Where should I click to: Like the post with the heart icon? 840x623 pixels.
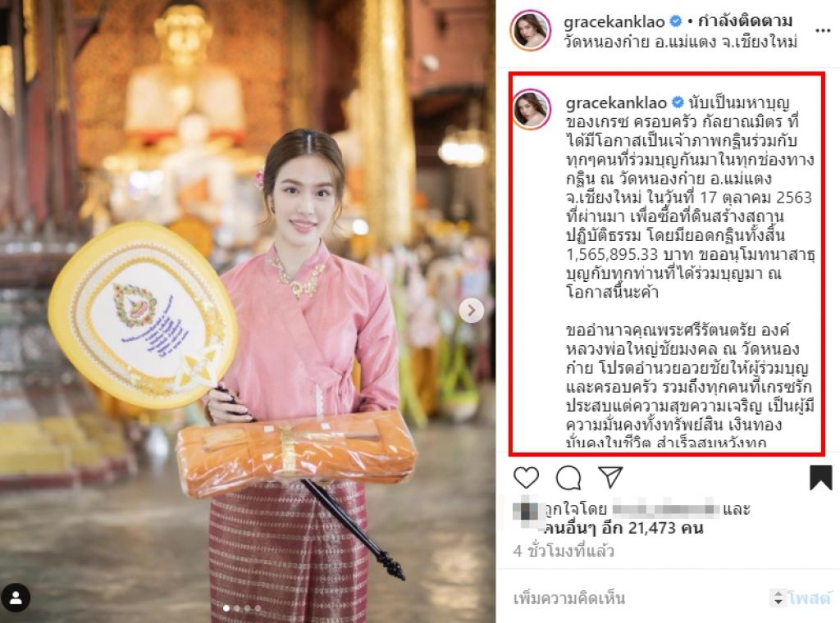tap(526, 477)
